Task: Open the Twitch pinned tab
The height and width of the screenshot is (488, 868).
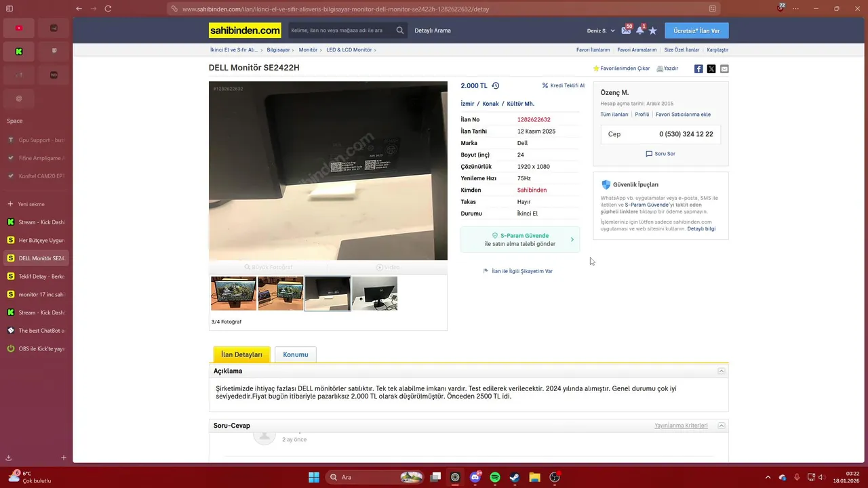Action: [x=54, y=52]
